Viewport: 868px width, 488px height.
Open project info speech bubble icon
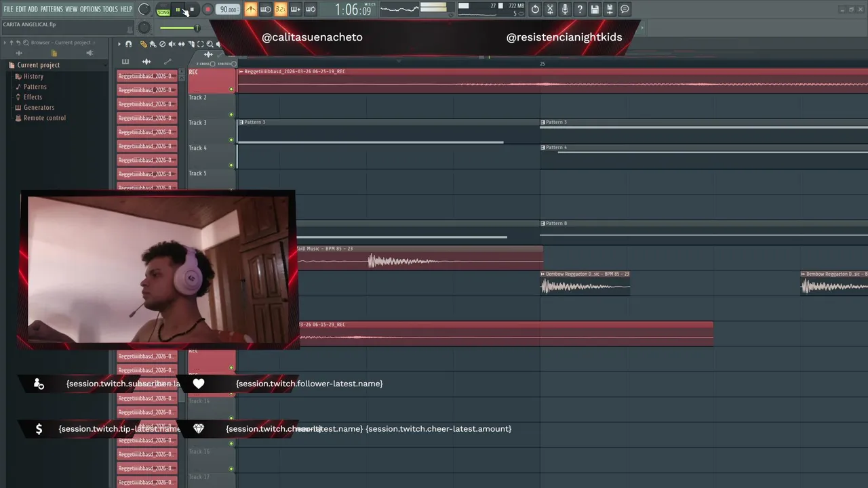[x=625, y=9]
